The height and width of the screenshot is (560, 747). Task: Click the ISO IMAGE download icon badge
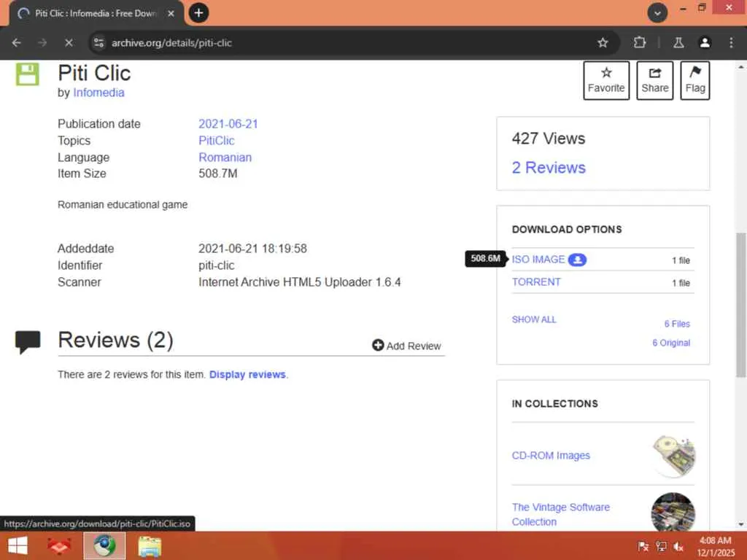coord(577,260)
